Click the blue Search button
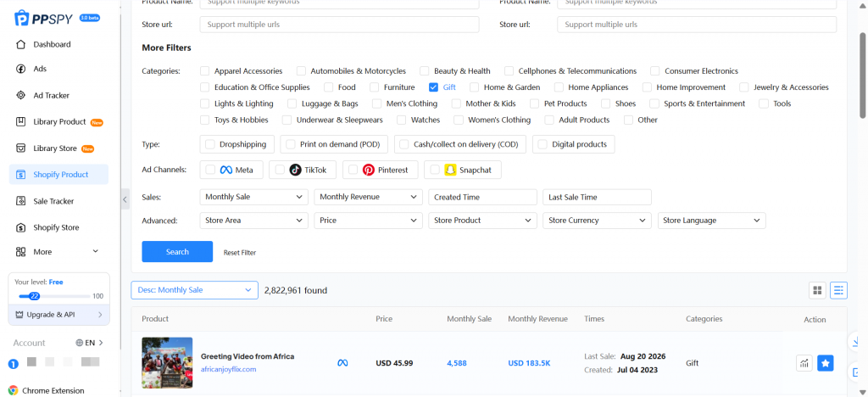This screenshot has height=397, width=868. [x=177, y=252]
